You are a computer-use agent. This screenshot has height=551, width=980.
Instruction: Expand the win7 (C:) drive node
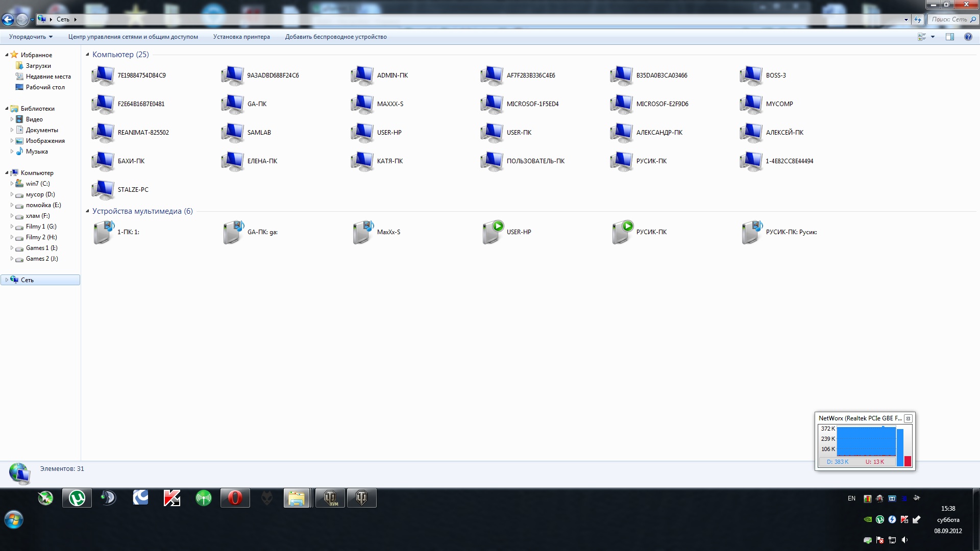(12, 184)
